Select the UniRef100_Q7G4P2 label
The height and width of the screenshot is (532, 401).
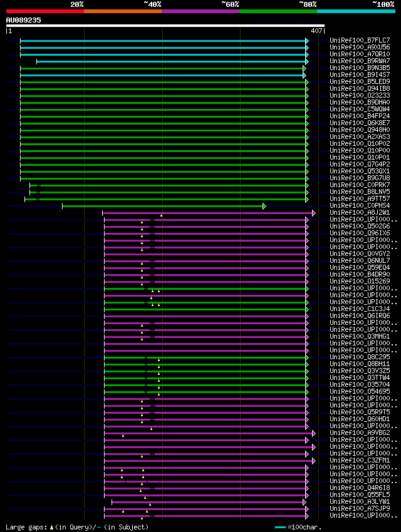pos(360,164)
